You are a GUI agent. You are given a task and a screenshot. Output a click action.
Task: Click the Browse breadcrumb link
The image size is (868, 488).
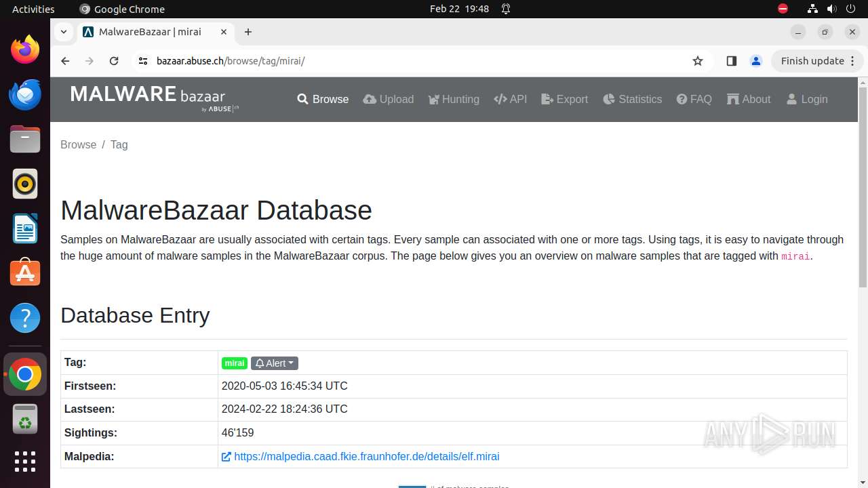[x=79, y=144]
